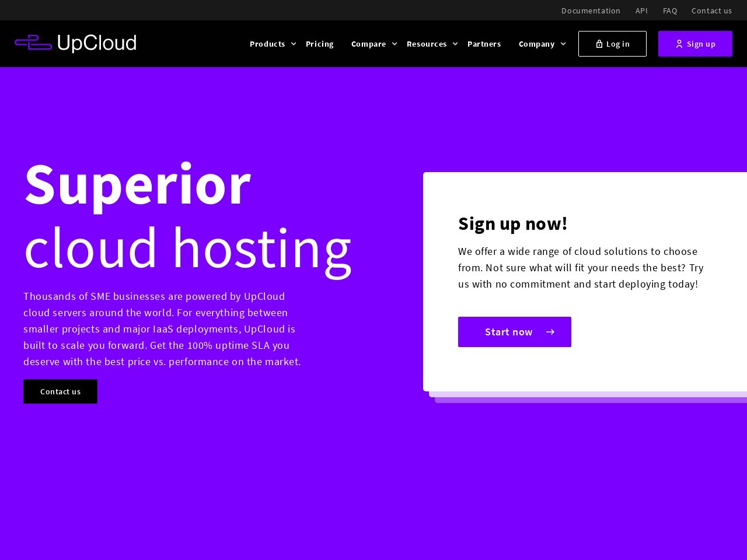
Task: Go to the FAQ page
Action: (x=670, y=10)
